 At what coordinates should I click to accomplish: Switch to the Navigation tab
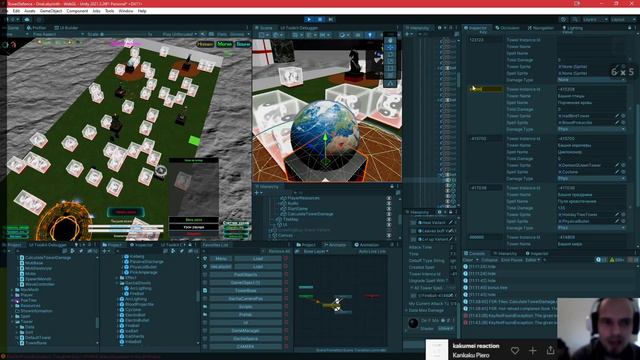click(x=540, y=28)
